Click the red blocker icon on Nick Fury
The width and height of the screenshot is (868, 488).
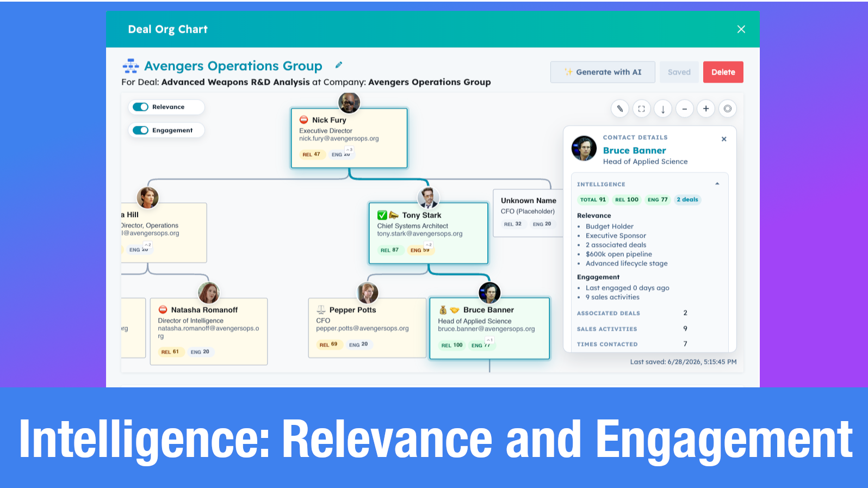pos(304,120)
